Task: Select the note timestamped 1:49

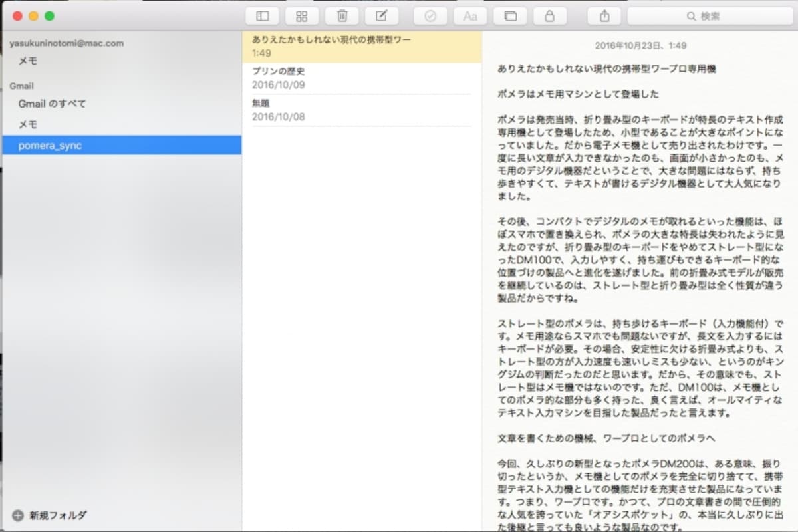Action: [362, 47]
